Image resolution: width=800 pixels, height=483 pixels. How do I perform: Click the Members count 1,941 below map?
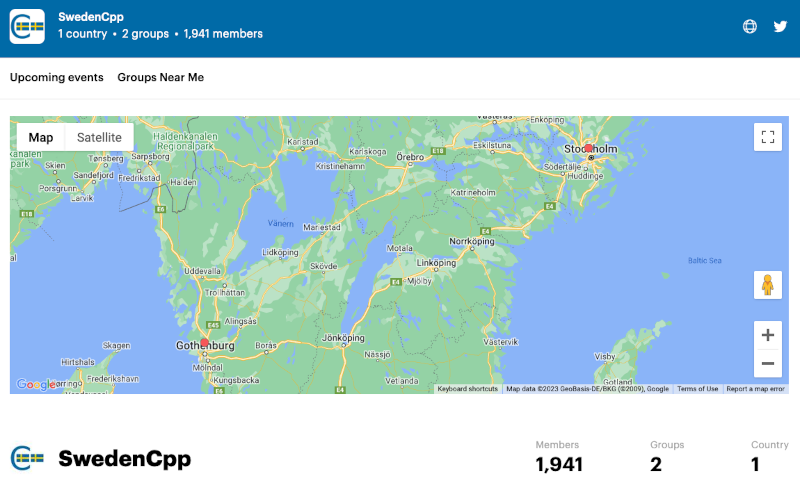pyautogui.click(x=559, y=464)
